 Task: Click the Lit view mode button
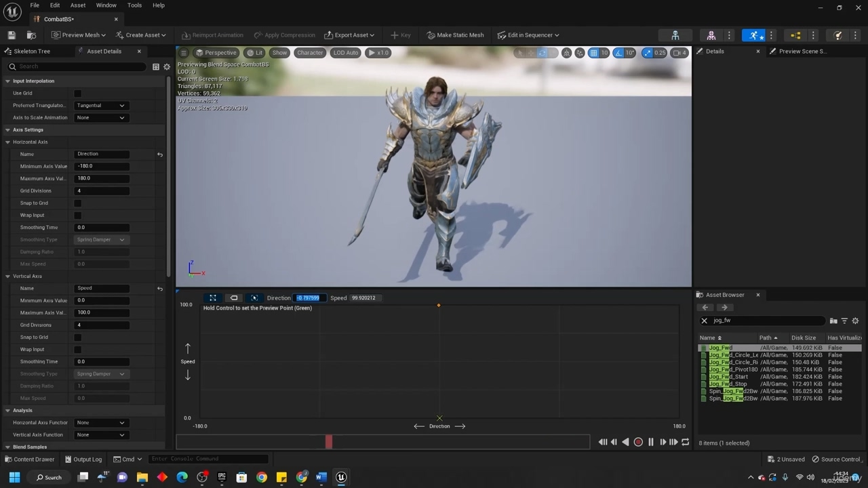[255, 53]
